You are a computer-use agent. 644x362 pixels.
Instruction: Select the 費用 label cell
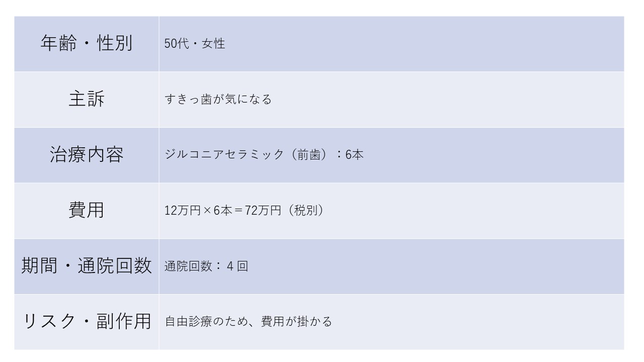pos(87,210)
